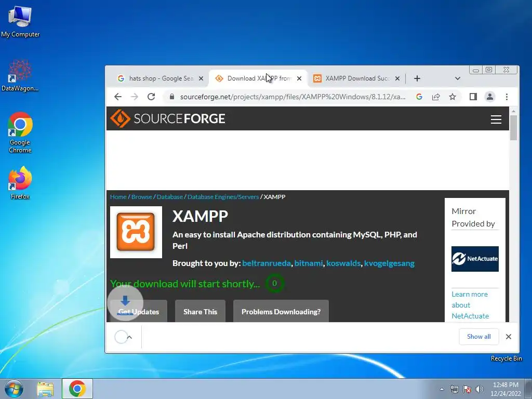Click Learn more about NetActuate link
This screenshot has width=532, height=399.
tap(470, 305)
